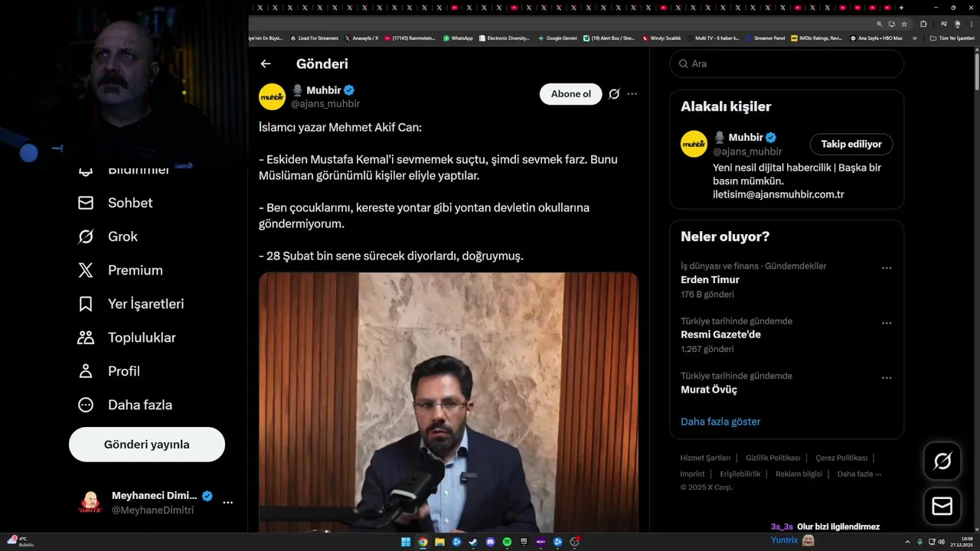The image size is (980, 551).
Task: Open the Streamer Panel bookmark
Action: 766,37
